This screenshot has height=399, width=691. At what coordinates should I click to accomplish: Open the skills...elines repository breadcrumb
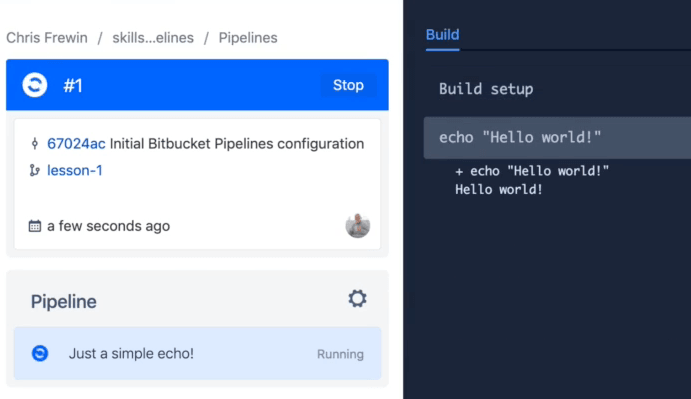point(153,38)
